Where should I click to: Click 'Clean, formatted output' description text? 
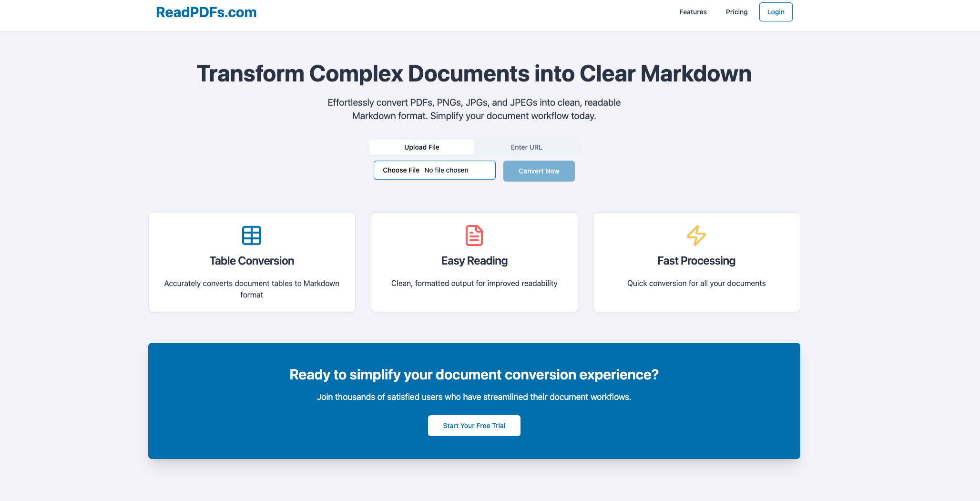pos(474,283)
